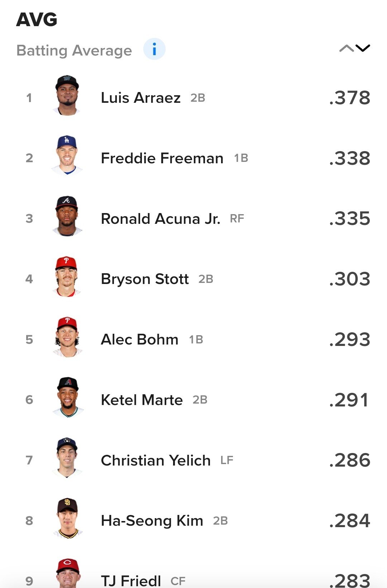Screen dimensions: 387x588
Task: Open the Ketel Marte player name
Action: pos(142,400)
